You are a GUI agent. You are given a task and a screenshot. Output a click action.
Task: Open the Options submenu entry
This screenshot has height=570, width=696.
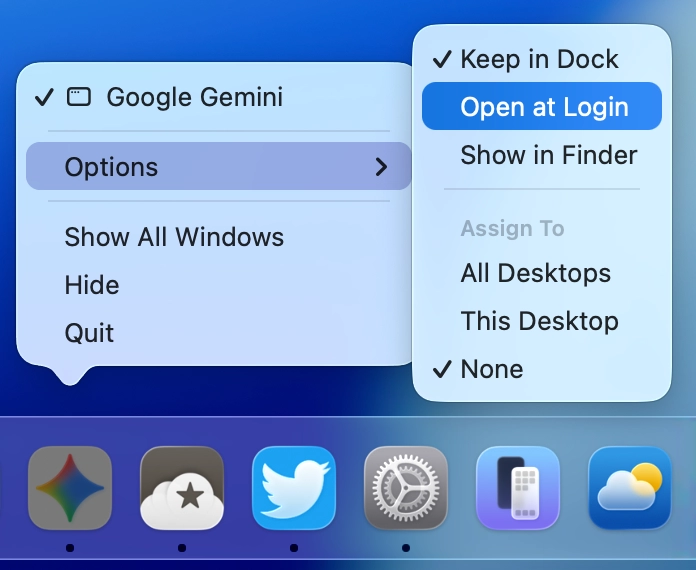tap(111, 167)
